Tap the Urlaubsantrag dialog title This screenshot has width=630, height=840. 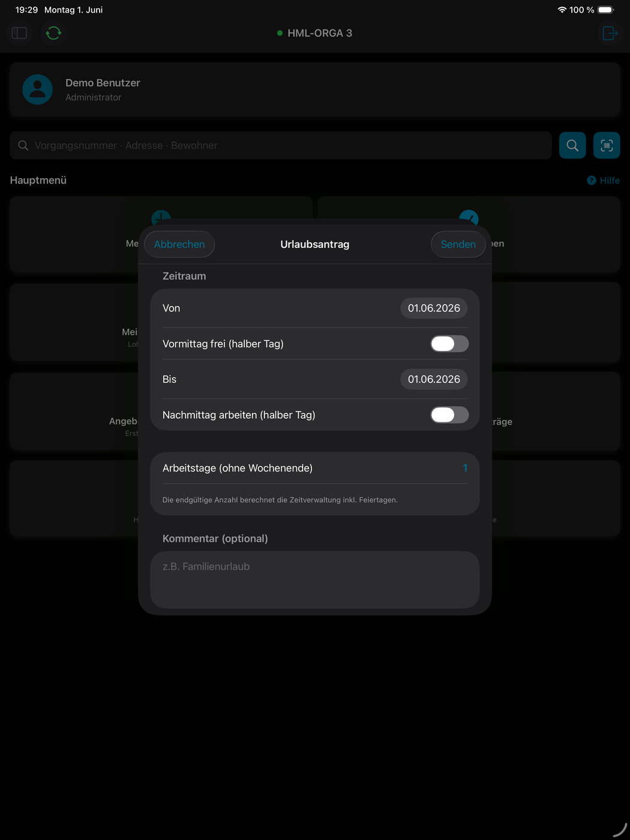(315, 244)
